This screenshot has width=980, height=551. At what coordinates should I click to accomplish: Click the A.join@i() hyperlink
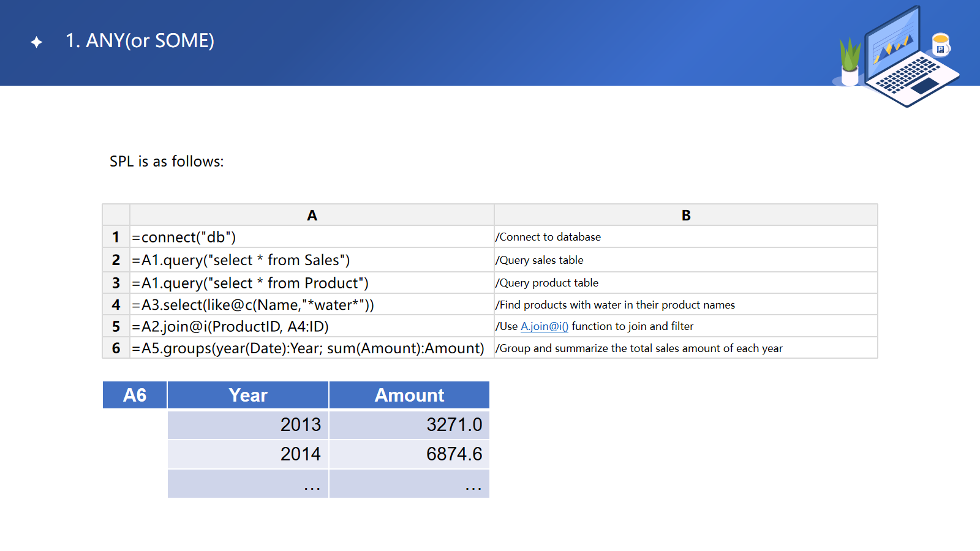[544, 326]
